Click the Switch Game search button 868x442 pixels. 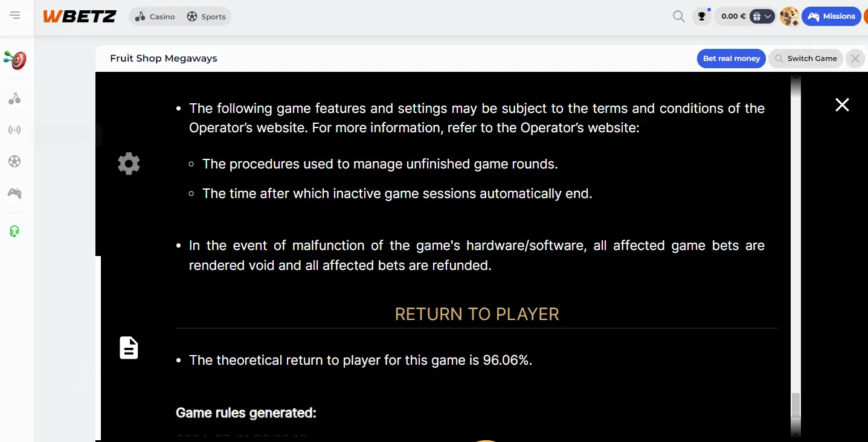pyautogui.click(x=806, y=59)
